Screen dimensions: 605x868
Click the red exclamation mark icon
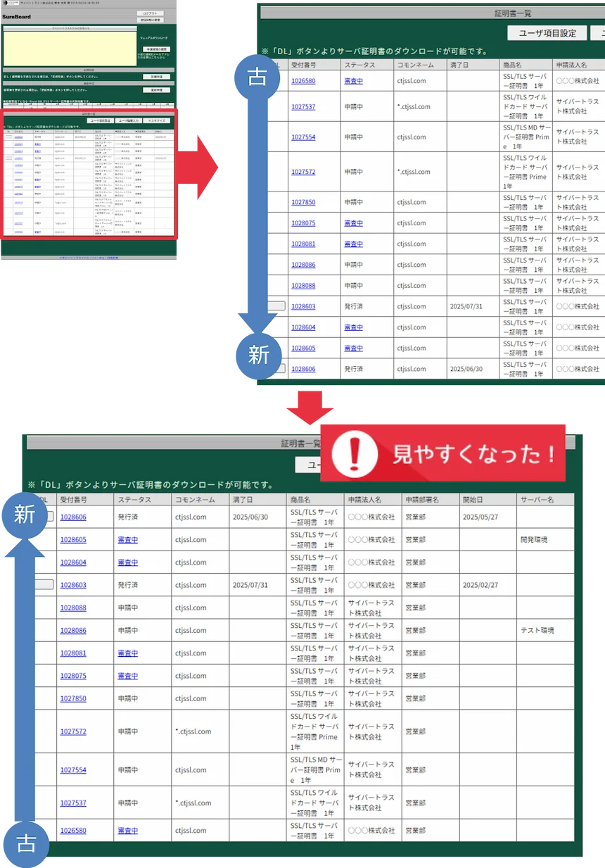coord(355,454)
